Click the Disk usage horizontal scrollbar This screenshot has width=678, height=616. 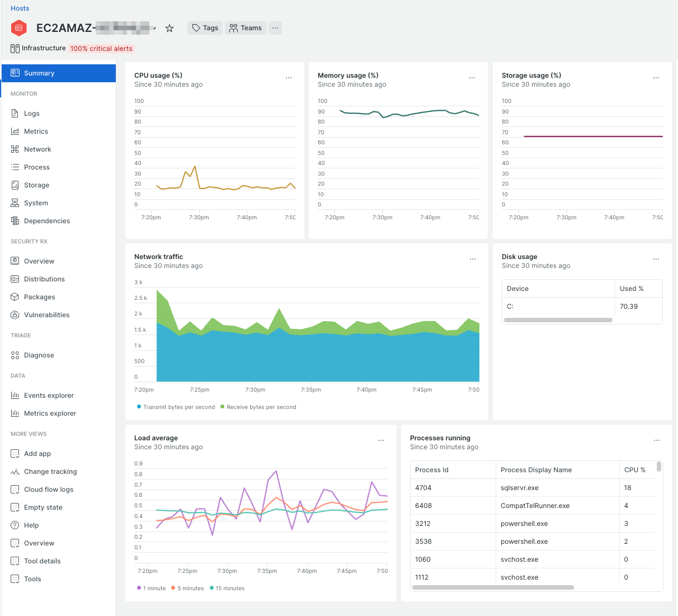(x=558, y=320)
